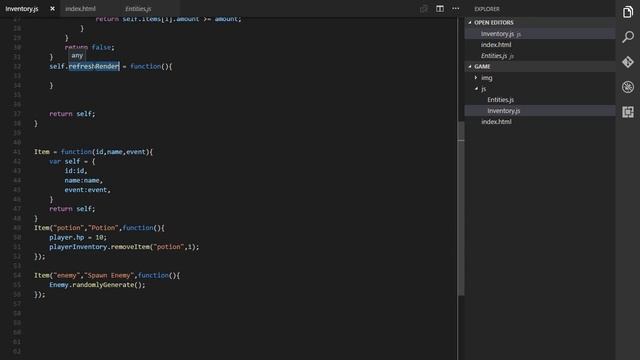Select Inventory.js in the js folder
The image size is (640, 360).
[x=540, y=111]
